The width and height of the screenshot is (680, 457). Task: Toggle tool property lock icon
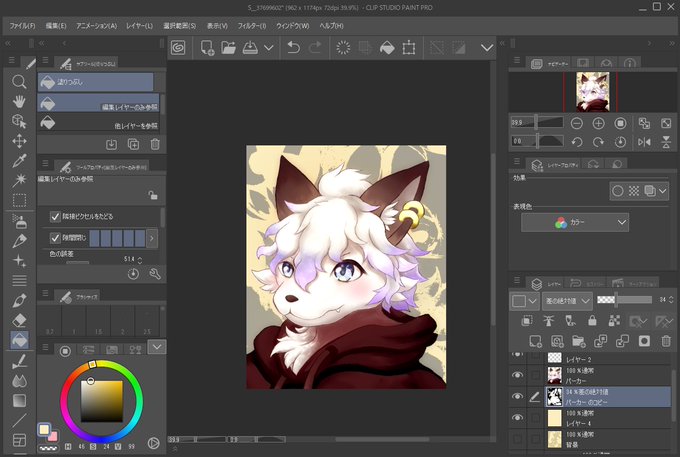click(x=153, y=195)
